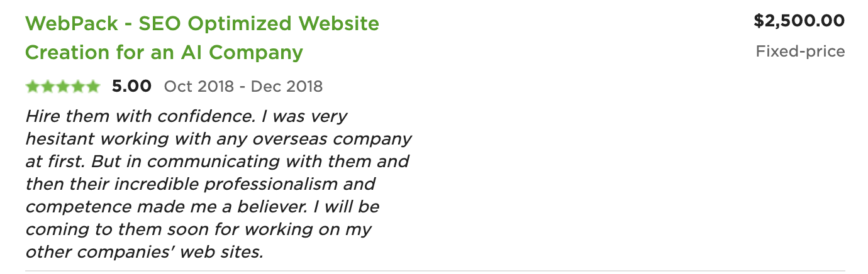868x274 pixels.
Task: Click the divider line below the review
Action: point(435,271)
